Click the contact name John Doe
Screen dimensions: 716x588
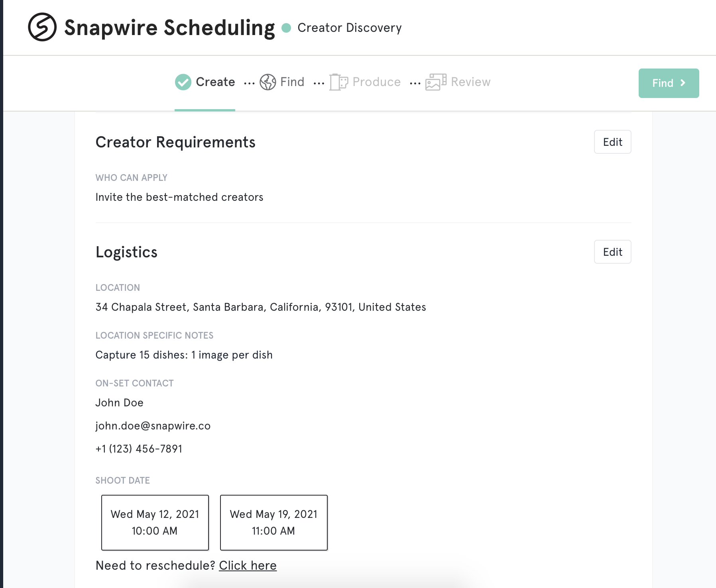pos(120,403)
